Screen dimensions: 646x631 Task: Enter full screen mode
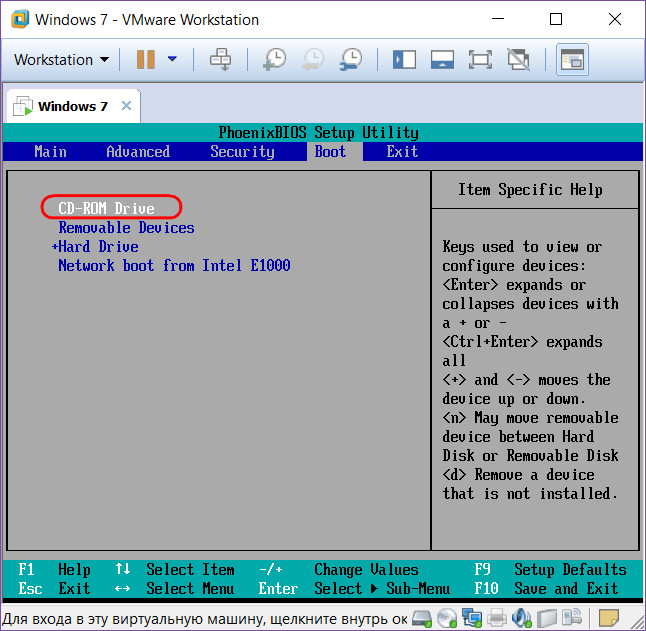pos(480,60)
